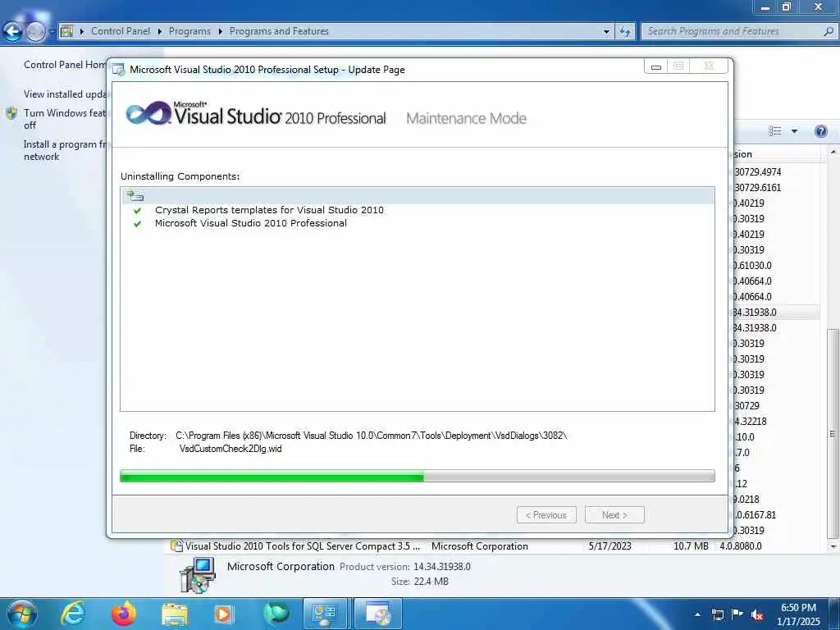The height and width of the screenshot is (630, 840).
Task: Show hidden tray icons arrow
Action: coord(697,614)
